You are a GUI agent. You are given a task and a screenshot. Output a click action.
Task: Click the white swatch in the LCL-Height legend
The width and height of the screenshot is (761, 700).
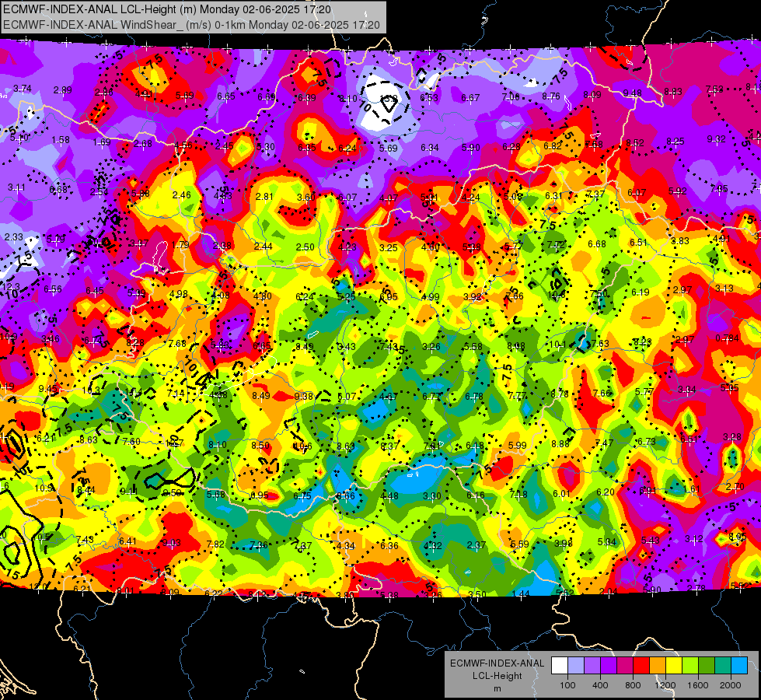(560, 666)
